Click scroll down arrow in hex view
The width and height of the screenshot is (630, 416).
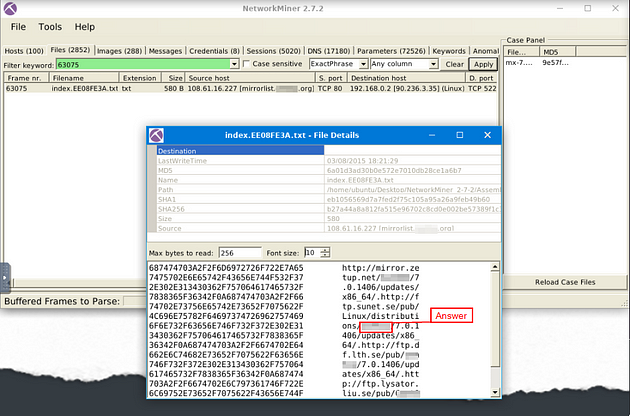tap(495, 393)
